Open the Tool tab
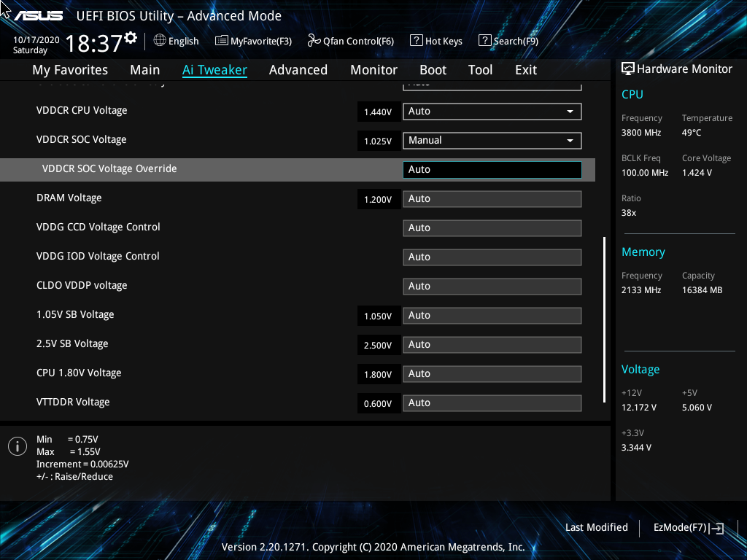The width and height of the screenshot is (747, 560). click(480, 70)
